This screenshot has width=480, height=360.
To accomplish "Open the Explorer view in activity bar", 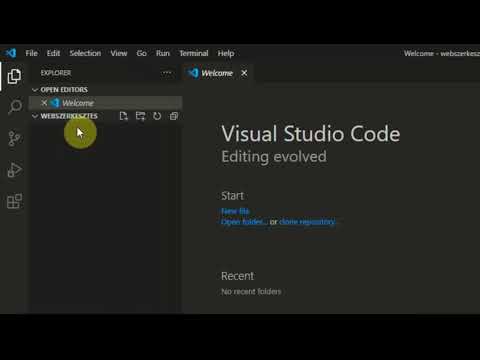I will tap(14, 76).
